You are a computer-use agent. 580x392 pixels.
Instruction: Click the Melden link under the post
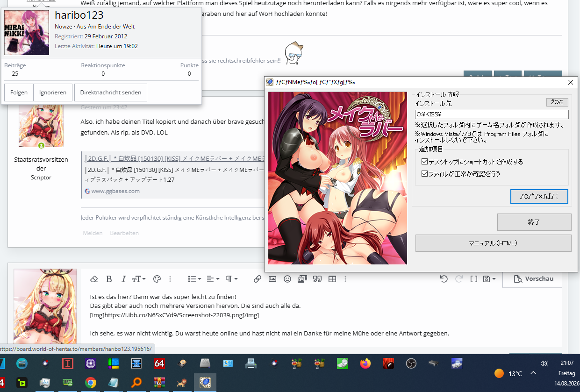[93, 233]
